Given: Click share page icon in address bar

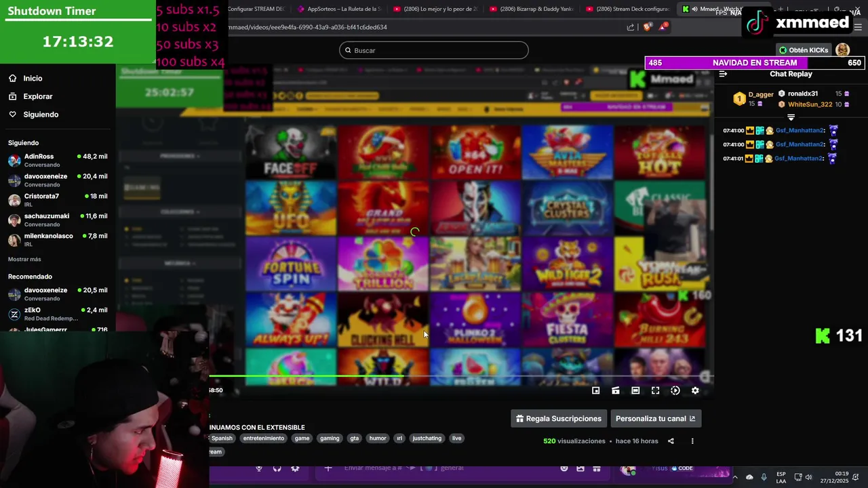Looking at the screenshot, I should pyautogui.click(x=631, y=27).
